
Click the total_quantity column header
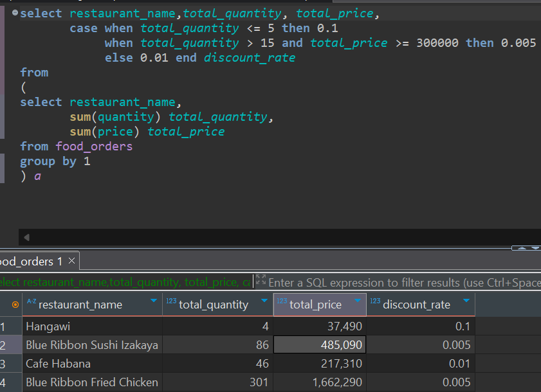pyautogui.click(x=217, y=305)
